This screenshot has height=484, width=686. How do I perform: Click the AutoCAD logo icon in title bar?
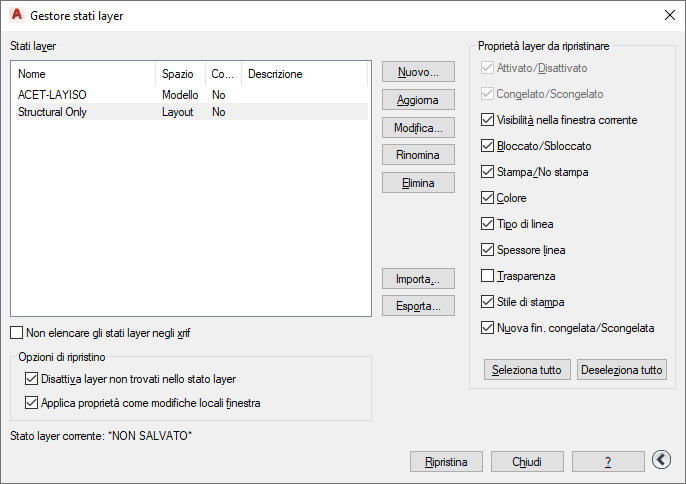pos(15,16)
